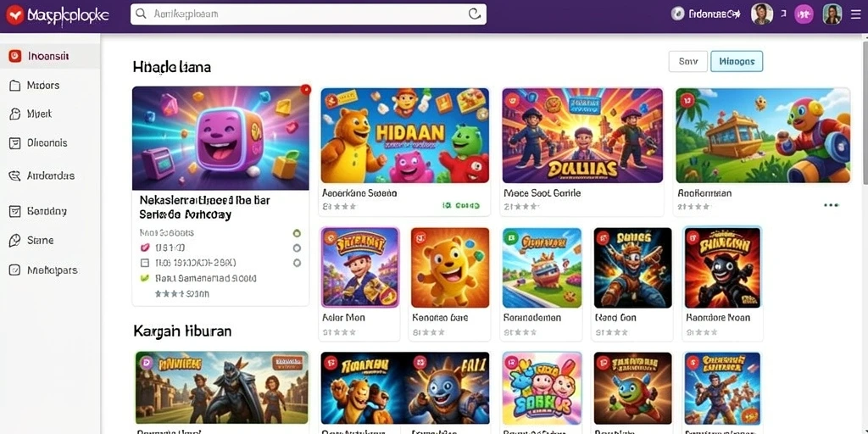Open the orange bear Konoriao Gare thumbnail

coord(450,267)
